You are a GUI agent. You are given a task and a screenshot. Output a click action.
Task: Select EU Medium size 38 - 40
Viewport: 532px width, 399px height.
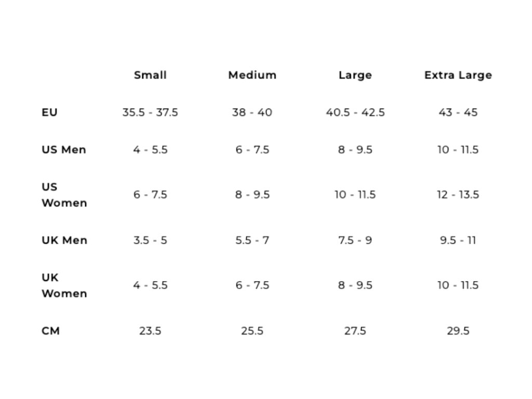pyautogui.click(x=252, y=112)
